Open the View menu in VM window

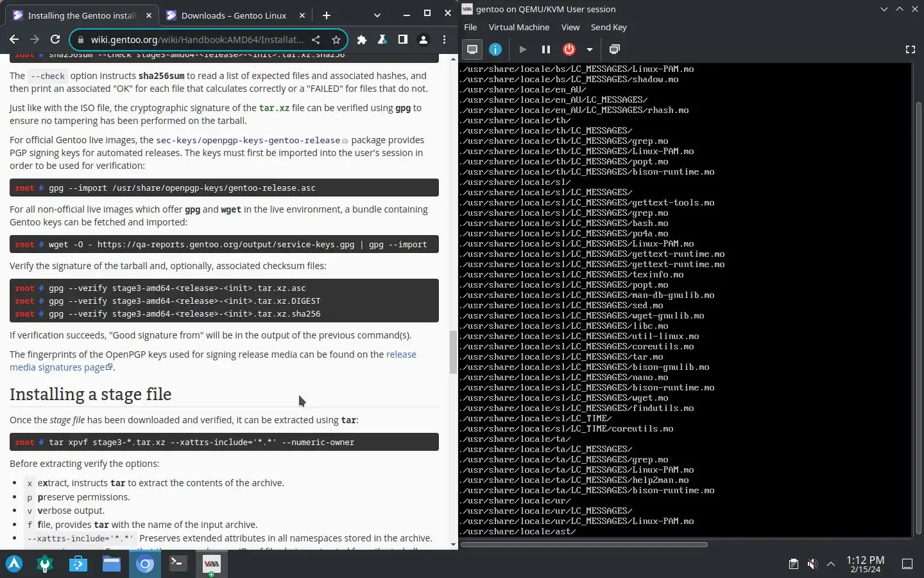570,27
